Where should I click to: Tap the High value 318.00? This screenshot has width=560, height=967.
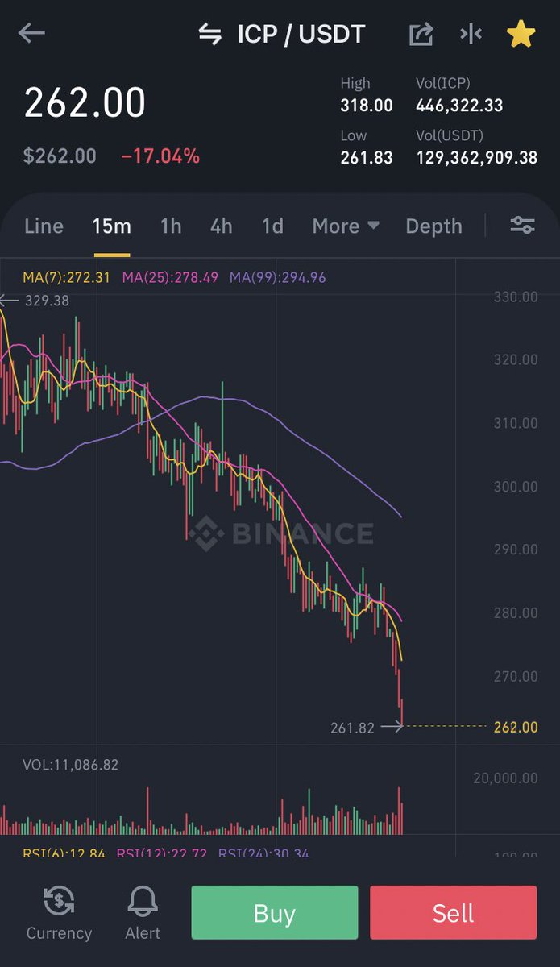pyautogui.click(x=367, y=106)
